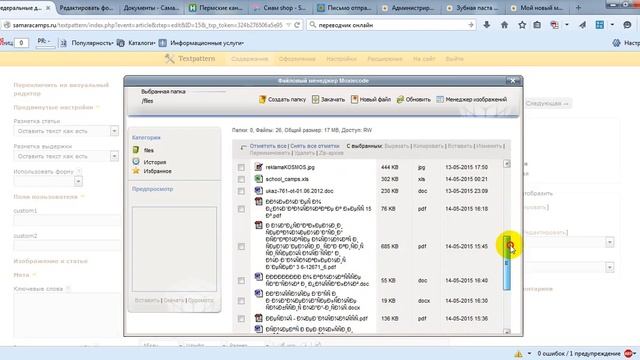
Task: Open the URL bar history dropdown arrow
Action: [289, 25]
